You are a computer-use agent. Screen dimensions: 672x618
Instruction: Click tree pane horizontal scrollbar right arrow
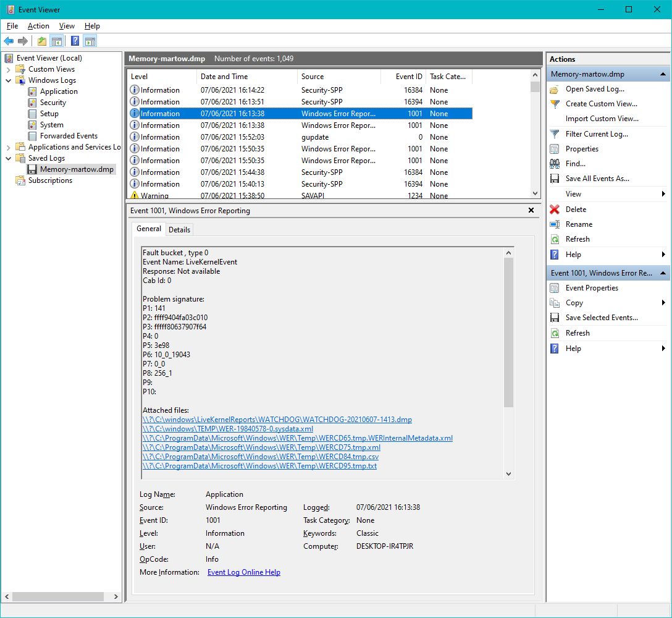pos(115,596)
